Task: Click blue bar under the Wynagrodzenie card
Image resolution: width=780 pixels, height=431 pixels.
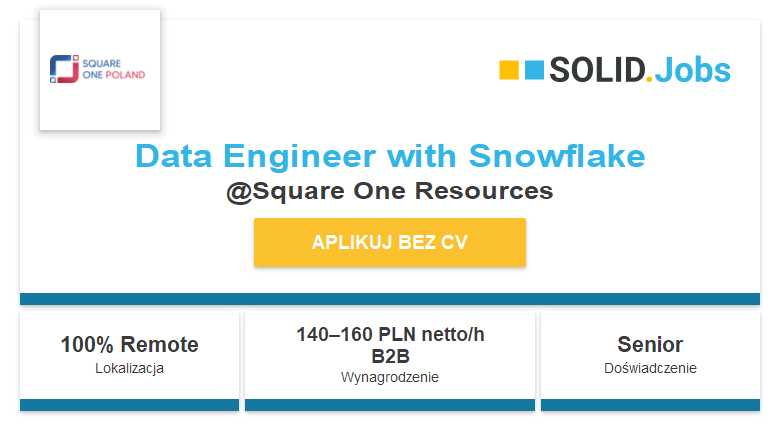Action: coord(390,405)
